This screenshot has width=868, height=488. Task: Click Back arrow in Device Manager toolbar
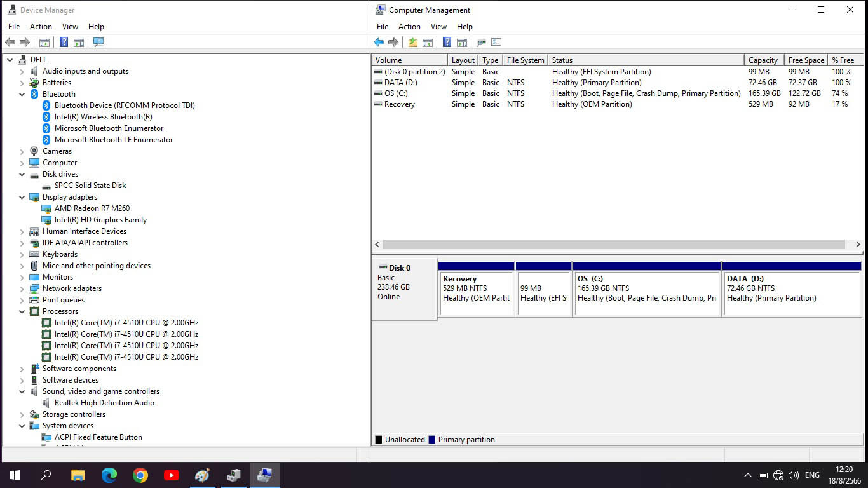(10, 43)
